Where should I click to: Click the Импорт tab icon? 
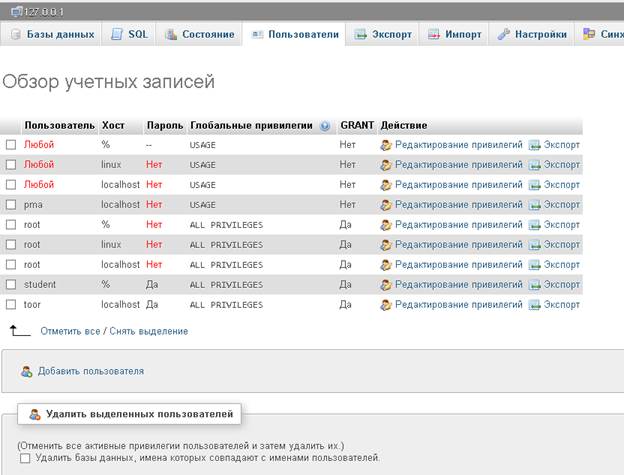point(434,35)
